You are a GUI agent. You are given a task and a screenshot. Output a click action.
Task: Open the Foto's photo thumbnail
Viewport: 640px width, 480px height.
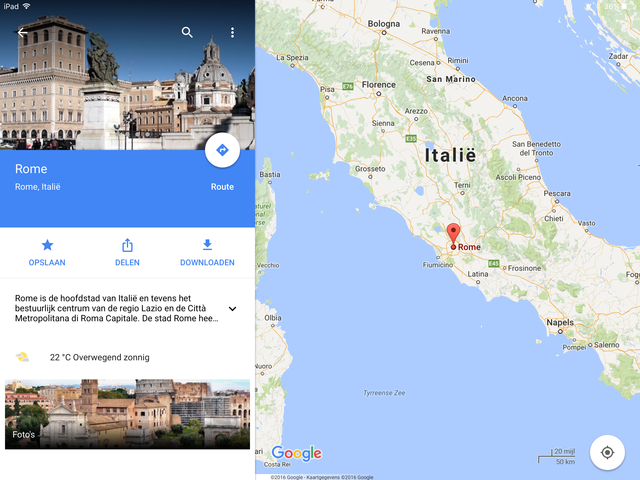(127, 414)
